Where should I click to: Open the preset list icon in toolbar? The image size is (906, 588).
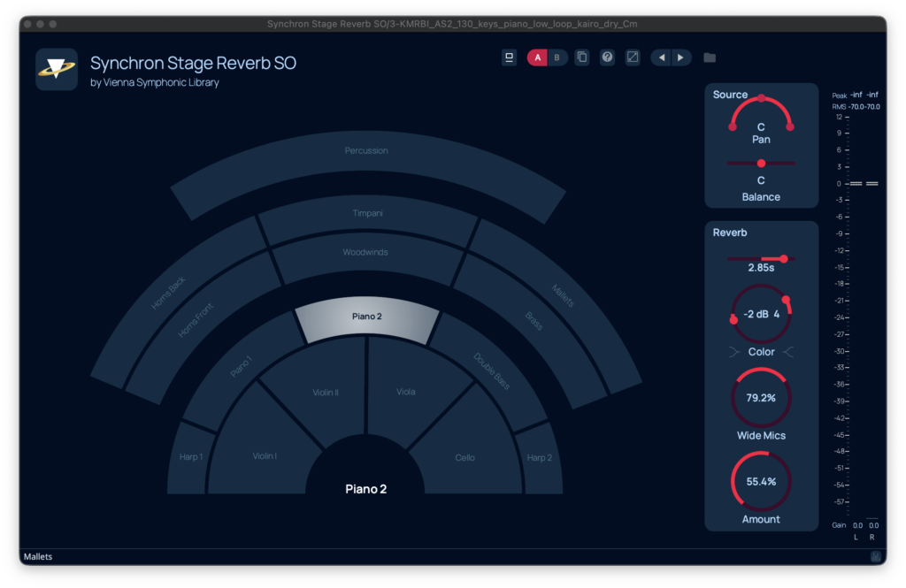point(509,57)
